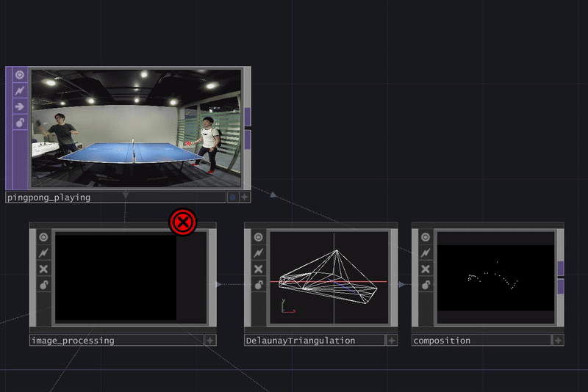588x392 pixels.
Task: Enable bypass arrow flag on pingpong_playing
Action: click(20, 106)
